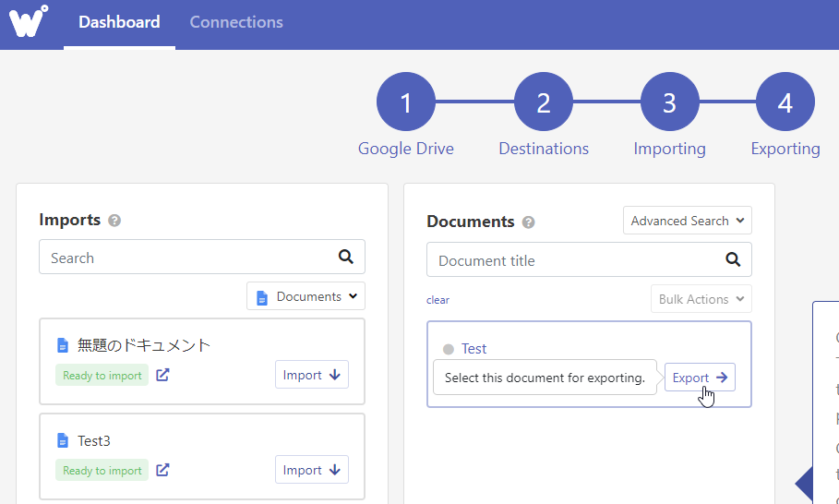Viewport: 839px width, 504px height.
Task: Expand the Documents file type dropdown
Action: tap(306, 296)
